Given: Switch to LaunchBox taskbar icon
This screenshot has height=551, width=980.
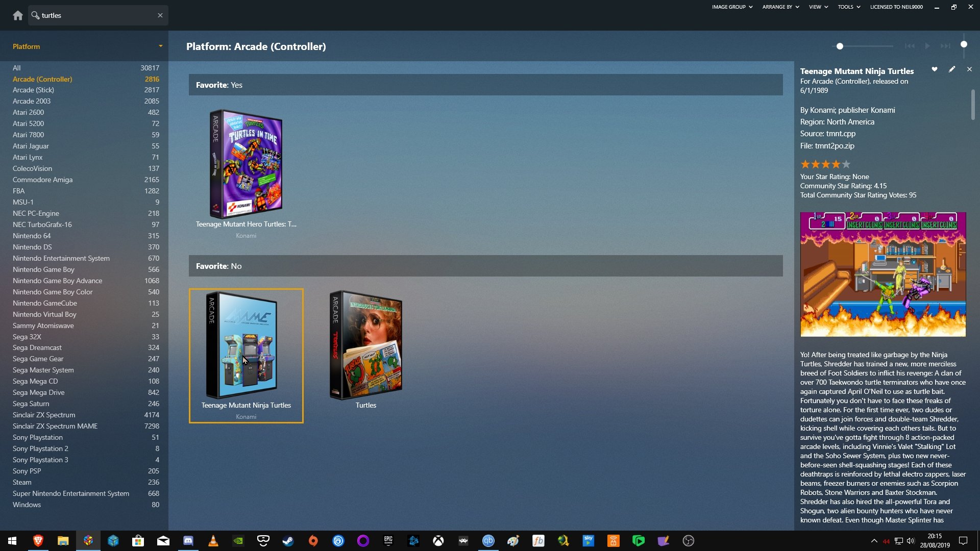Looking at the screenshot, I should (88, 541).
